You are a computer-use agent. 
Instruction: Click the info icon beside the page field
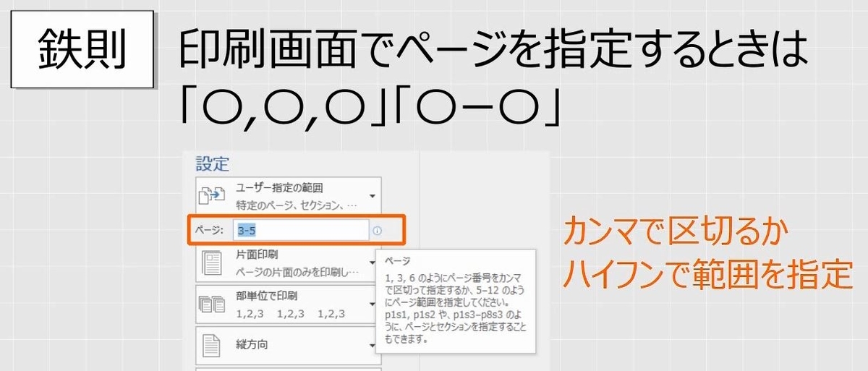point(378,231)
